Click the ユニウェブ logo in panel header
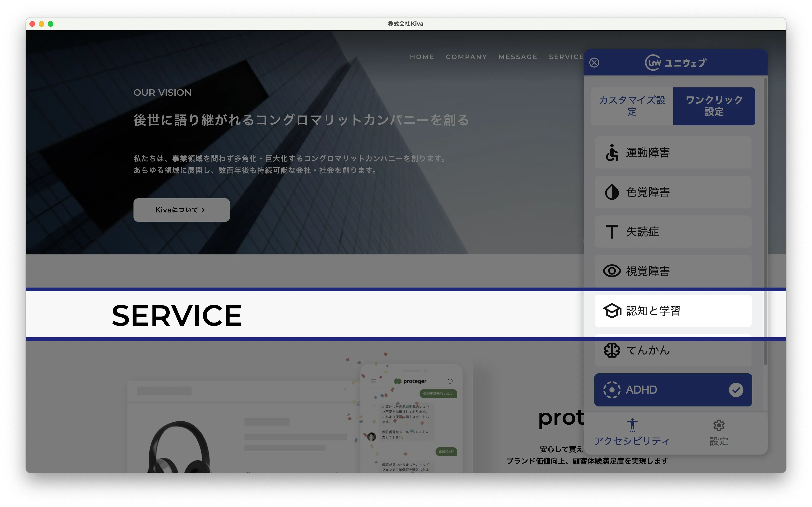Image resolution: width=812 pixels, height=507 pixels. (676, 63)
